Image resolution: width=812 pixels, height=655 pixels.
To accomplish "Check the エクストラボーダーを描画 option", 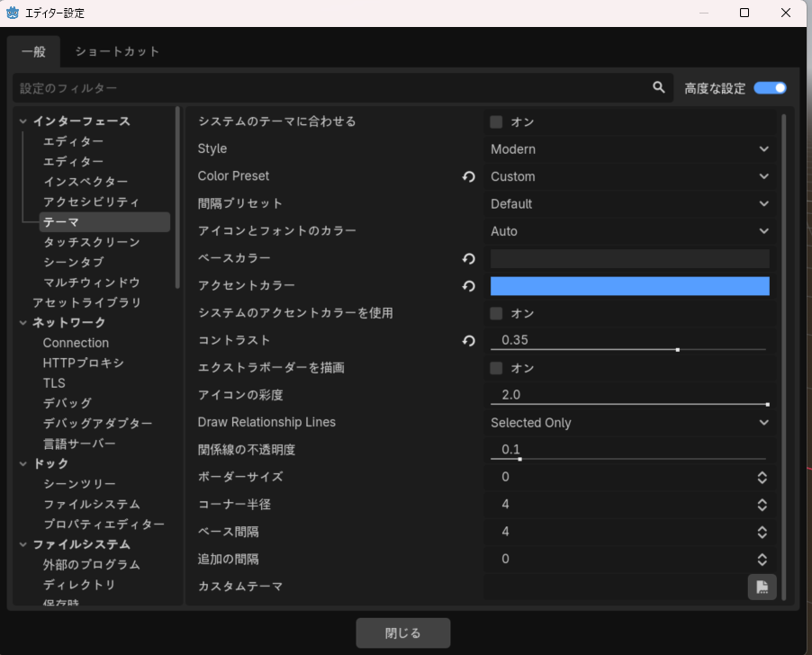I will pyautogui.click(x=494, y=368).
